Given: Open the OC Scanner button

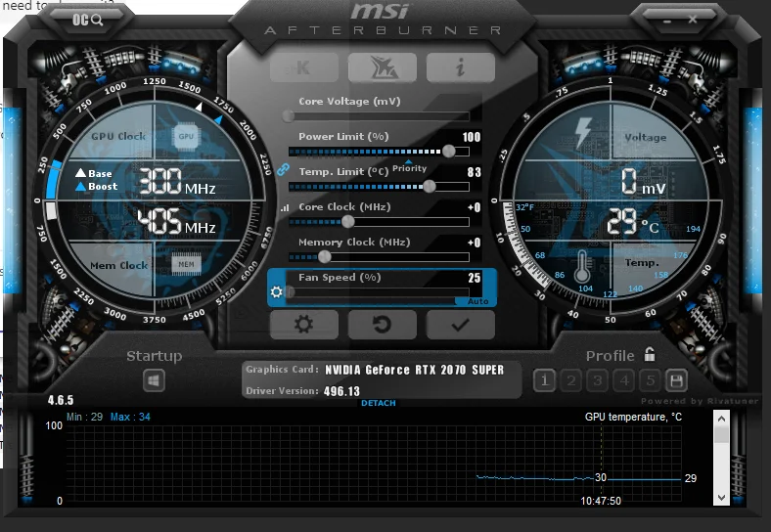Looking at the screenshot, I should (x=87, y=20).
